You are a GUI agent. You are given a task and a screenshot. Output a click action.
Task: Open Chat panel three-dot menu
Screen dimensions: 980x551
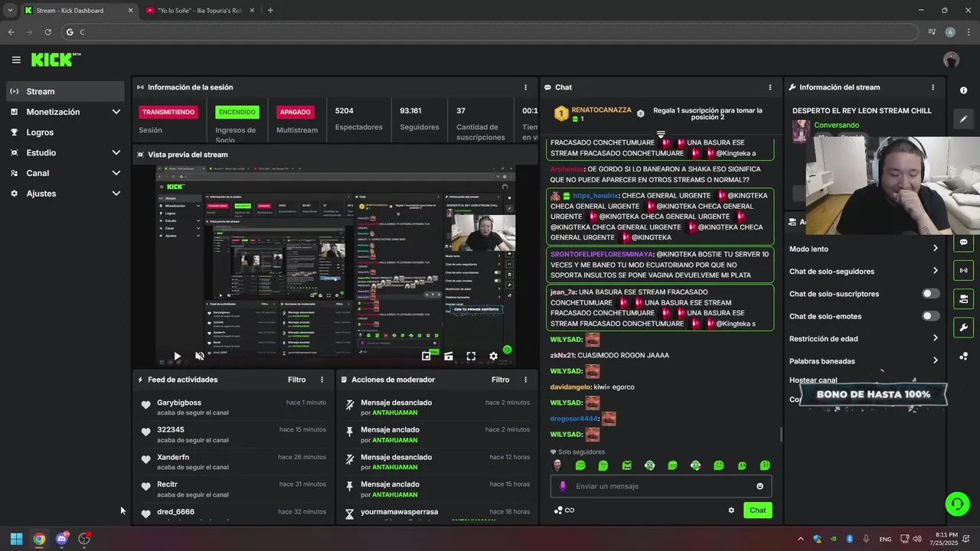770,87
